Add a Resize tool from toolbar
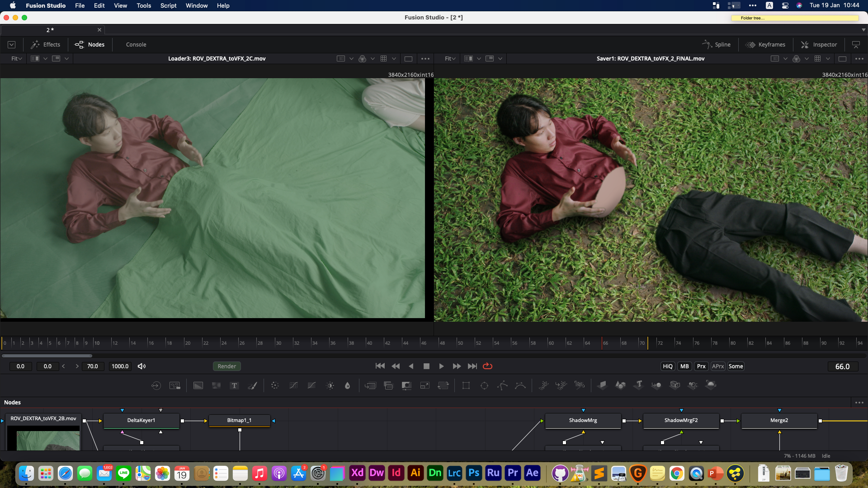The image size is (868, 488). [x=425, y=385]
